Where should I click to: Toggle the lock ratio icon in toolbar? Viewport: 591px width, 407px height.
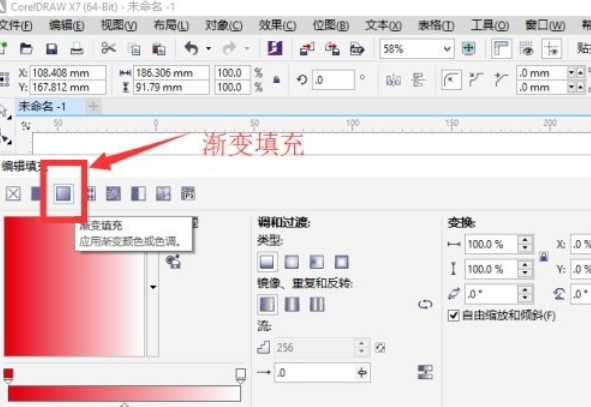click(x=276, y=80)
